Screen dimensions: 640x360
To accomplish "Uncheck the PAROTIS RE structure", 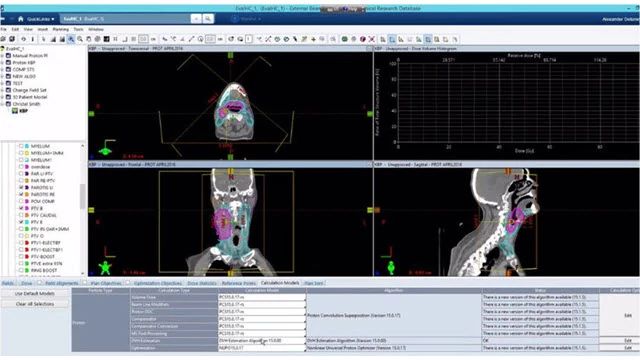I will pyautogui.click(x=21, y=194).
